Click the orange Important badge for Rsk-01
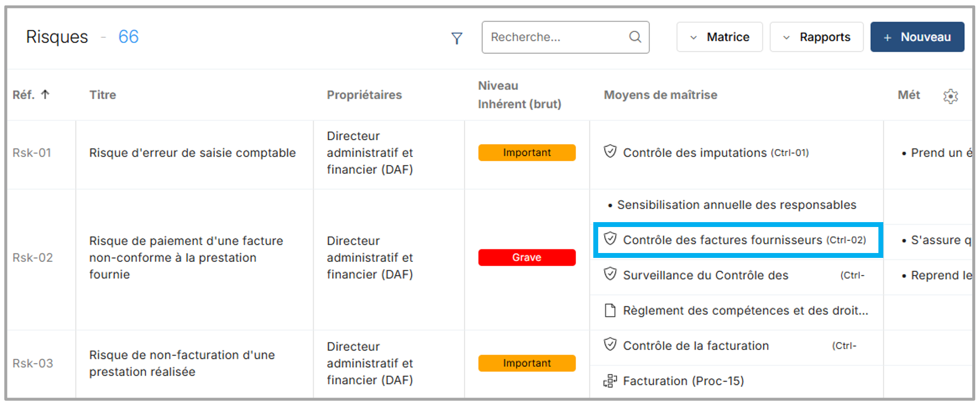 527,153
